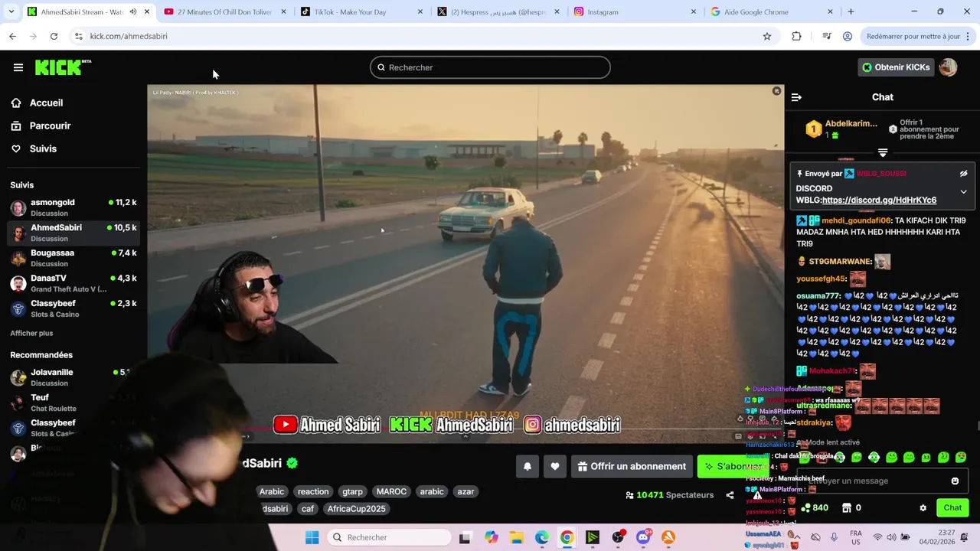Open Classybeef with 2,3 k viewers
Image resolution: width=980 pixels, height=551 pixels.
[x=73, y=308]
